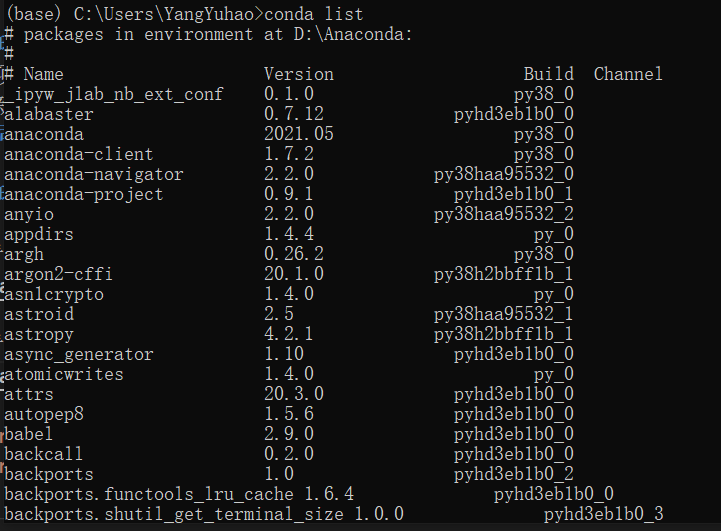
Task: Click the 'atomicwrites' package name
Action: 64,374
